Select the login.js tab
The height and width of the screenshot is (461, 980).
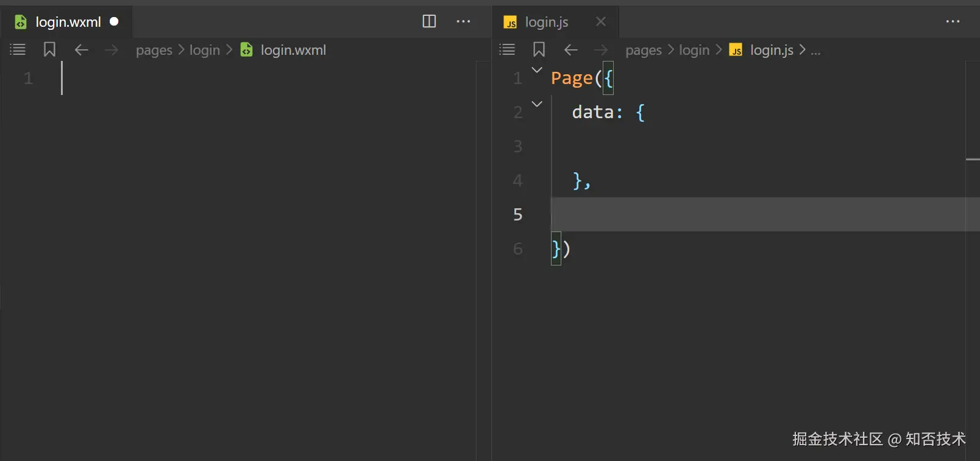[546, 22]
